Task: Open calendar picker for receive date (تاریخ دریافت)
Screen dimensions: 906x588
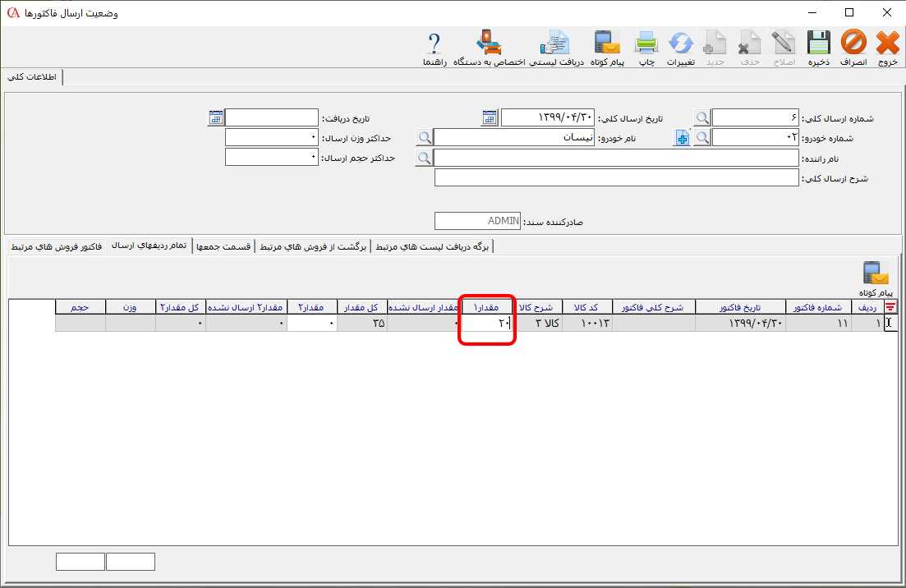Action: click(215, 117)
